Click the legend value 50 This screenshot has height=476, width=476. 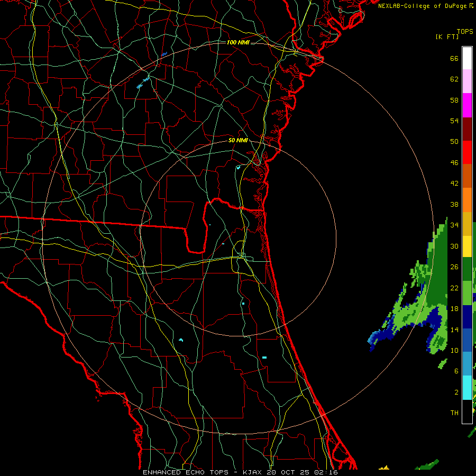[454, 142]
